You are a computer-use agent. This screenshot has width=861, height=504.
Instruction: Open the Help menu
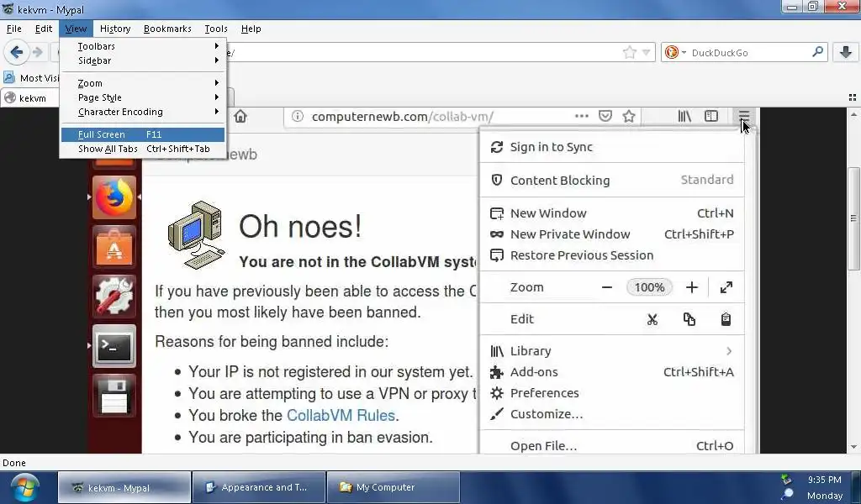point(251,29)
